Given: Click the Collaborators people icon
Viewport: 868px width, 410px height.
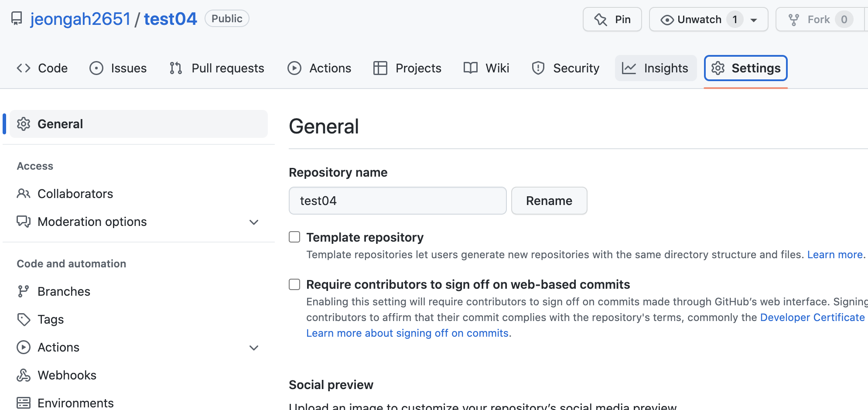Looking at the screenshot, I should pos(24,194).
